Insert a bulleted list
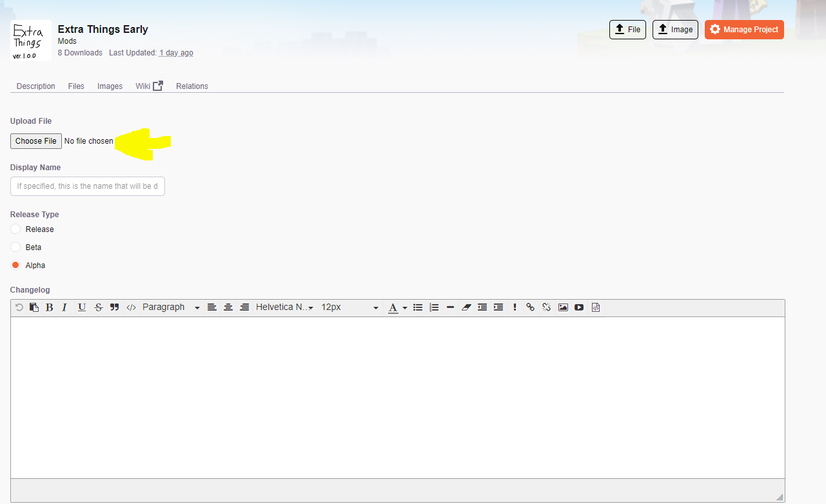Viewport: 826px width, 504px height. click(x=418, y=307)
